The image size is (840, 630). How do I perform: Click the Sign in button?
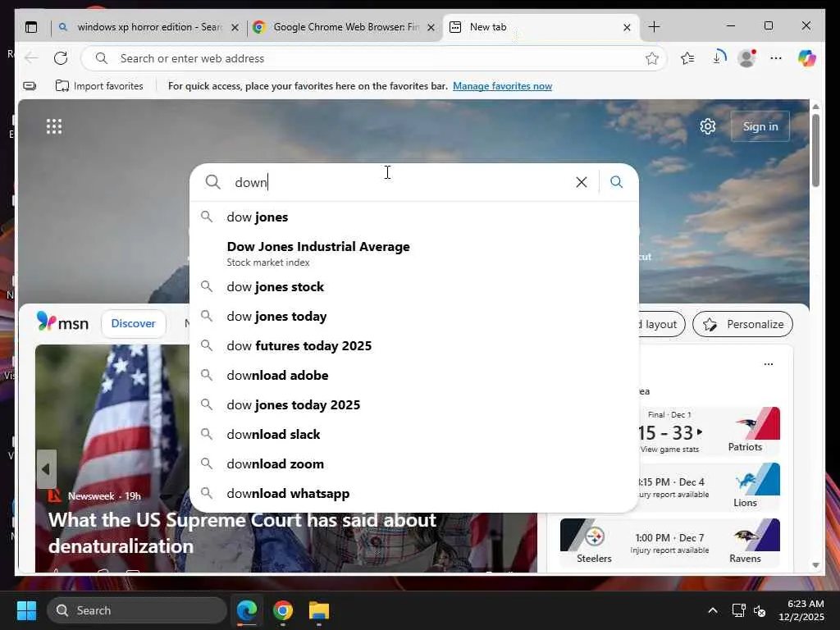[760, 126]
